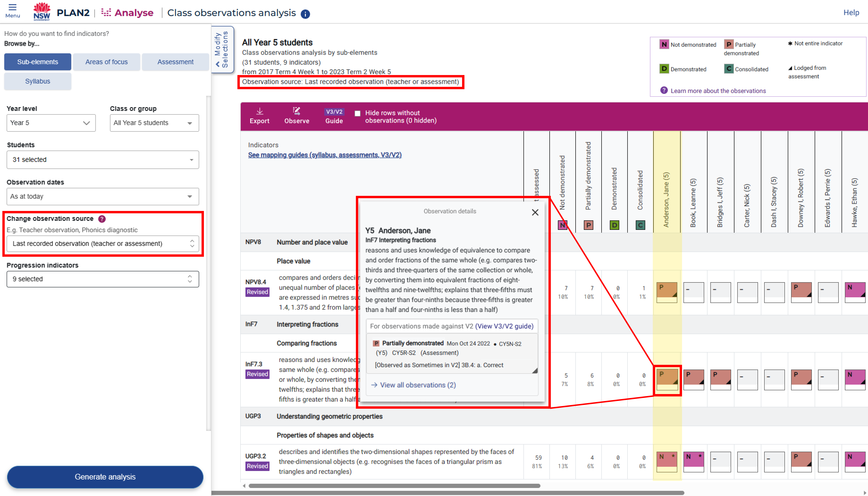Collapse the Modify Selections panel
Image resolution: width=868 pixels, height=496 pixels.
click(222, 49)
